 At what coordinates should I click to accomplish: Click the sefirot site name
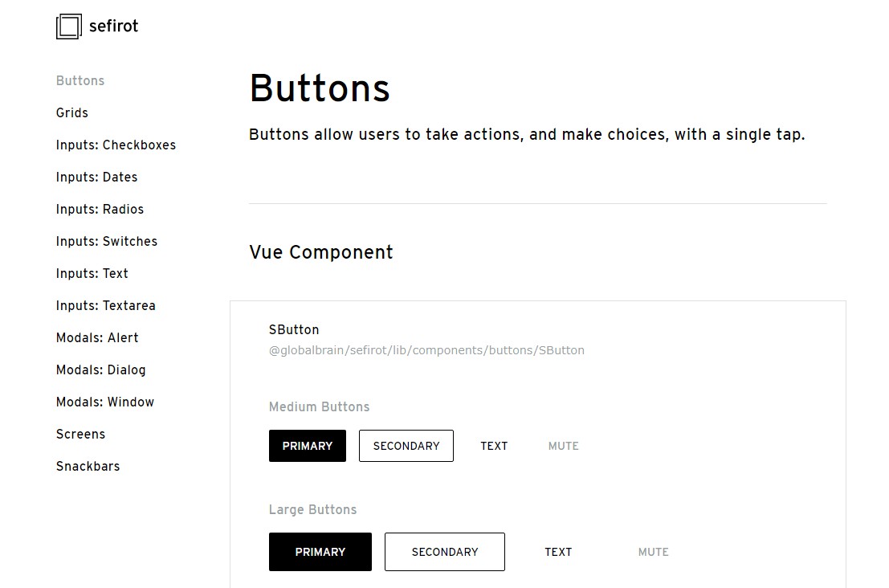tap(113, 26)
